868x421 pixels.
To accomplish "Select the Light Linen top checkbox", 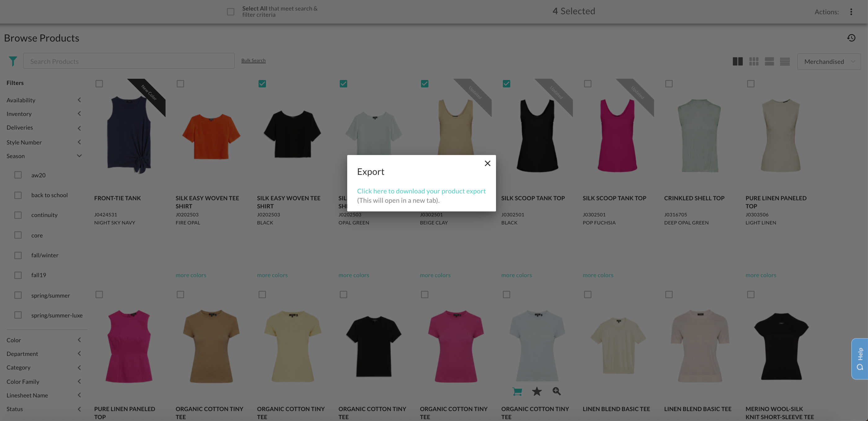I will pyautogui.click(x=751, y=84).
